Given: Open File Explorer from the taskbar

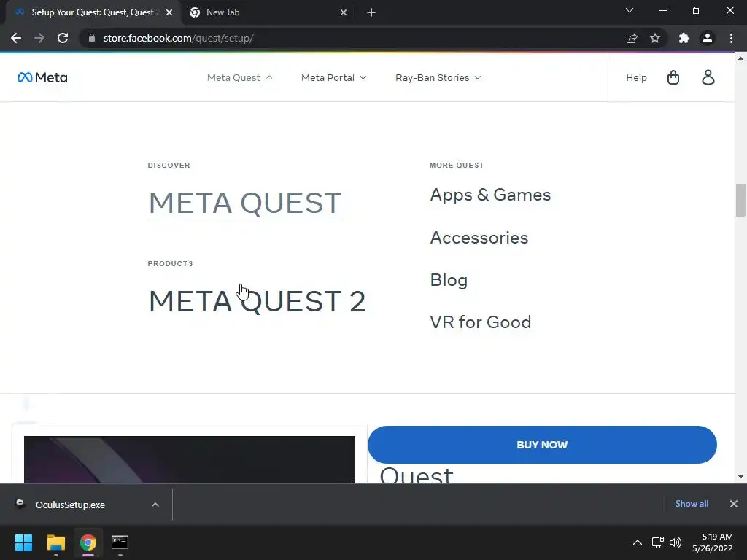Looking at the screenshot, I should pos(55,542).
